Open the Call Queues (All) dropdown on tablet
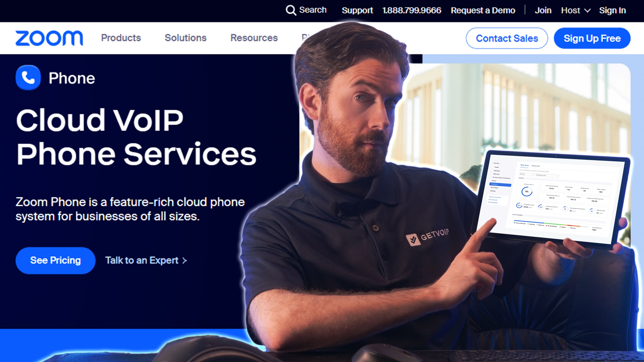Image resolution: width=644 pixels, height=362 pixels. (547, 176)
